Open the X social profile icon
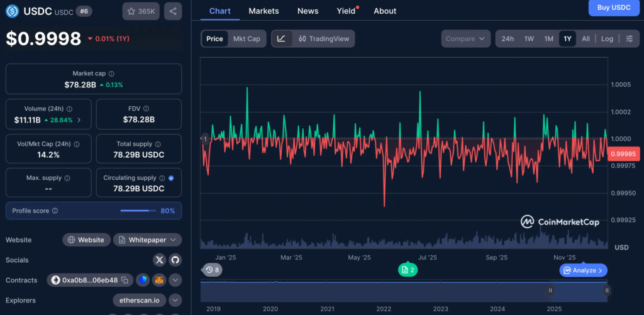The width and height of the screenshot is (644, 315). 160,260
